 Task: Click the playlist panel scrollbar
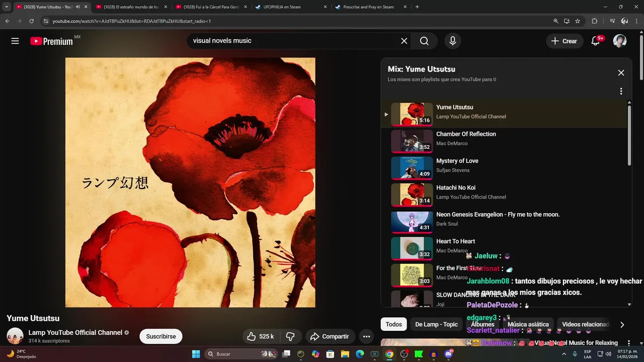click(x=629, y=135)
